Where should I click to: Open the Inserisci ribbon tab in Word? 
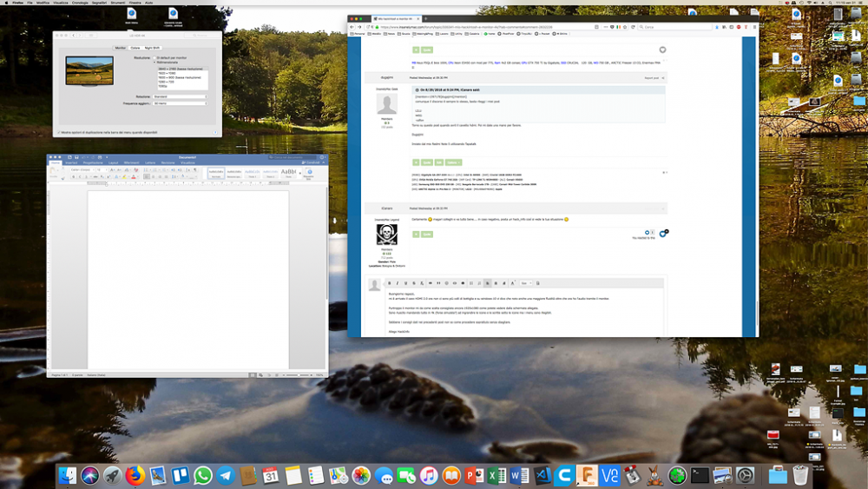(x=71, y=162)
